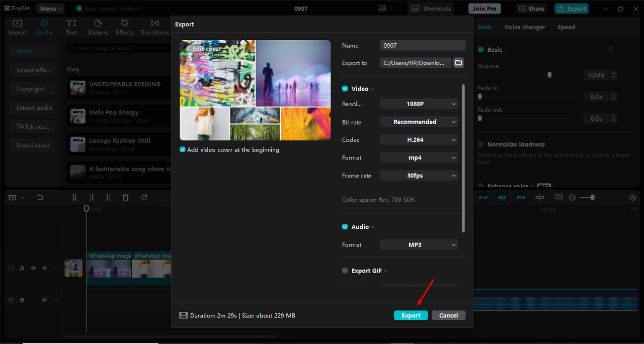Click the Export button in dialog

(411, 315)
